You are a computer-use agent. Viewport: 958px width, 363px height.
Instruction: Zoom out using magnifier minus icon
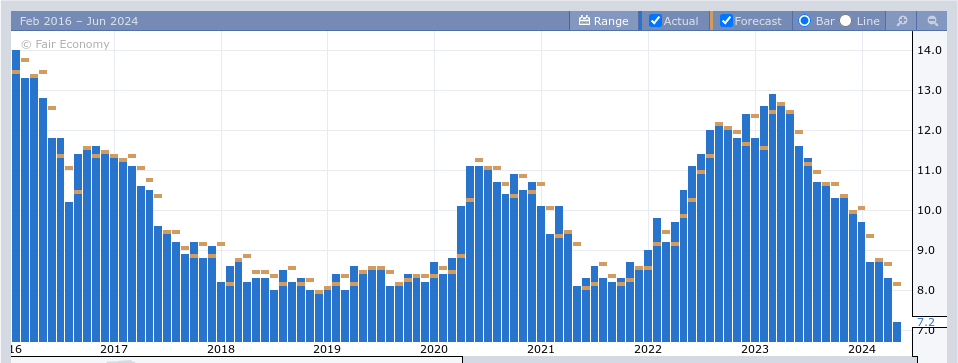[932, 21]
